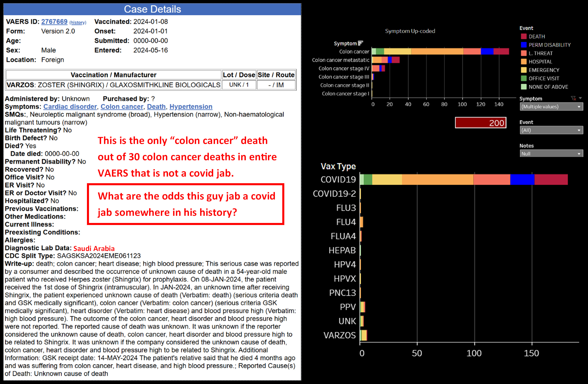Open Symptom filter options caret
The width and height of the screenshot is (588, 384).
click(580, 98)
